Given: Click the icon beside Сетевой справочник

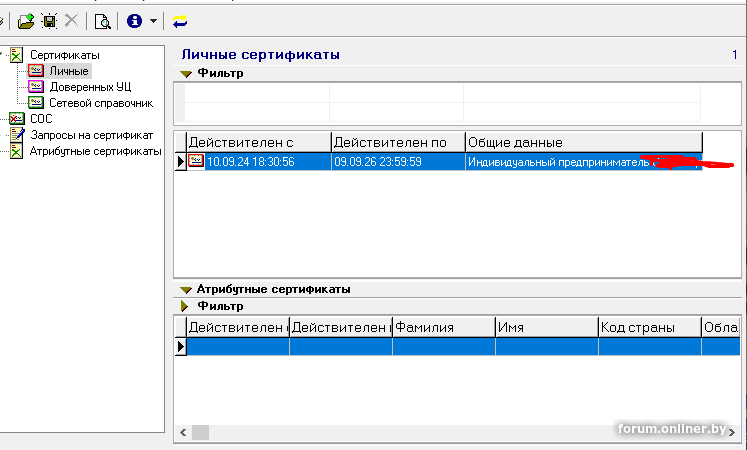Looking at the screenshot, I should [x=36, y=102].
